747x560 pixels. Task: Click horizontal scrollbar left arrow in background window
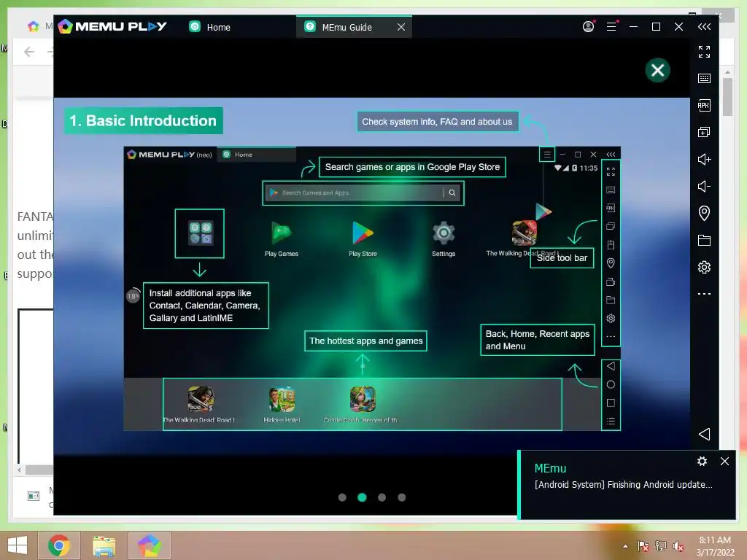coord(18,470)
